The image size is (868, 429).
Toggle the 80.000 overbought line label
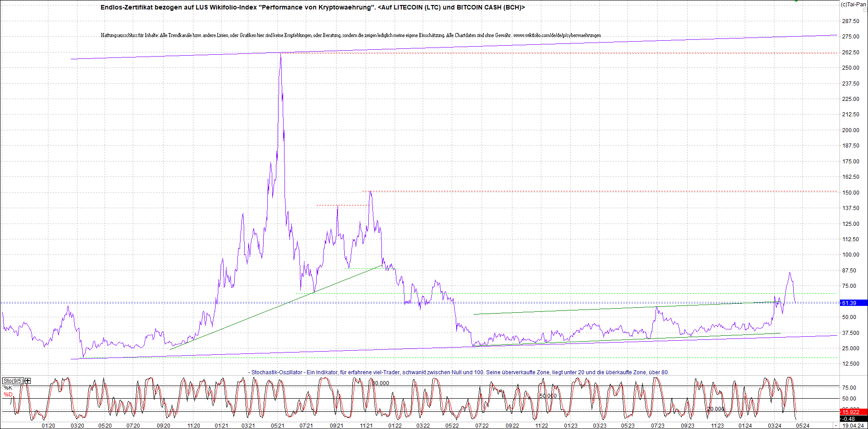tap(380, 383)
